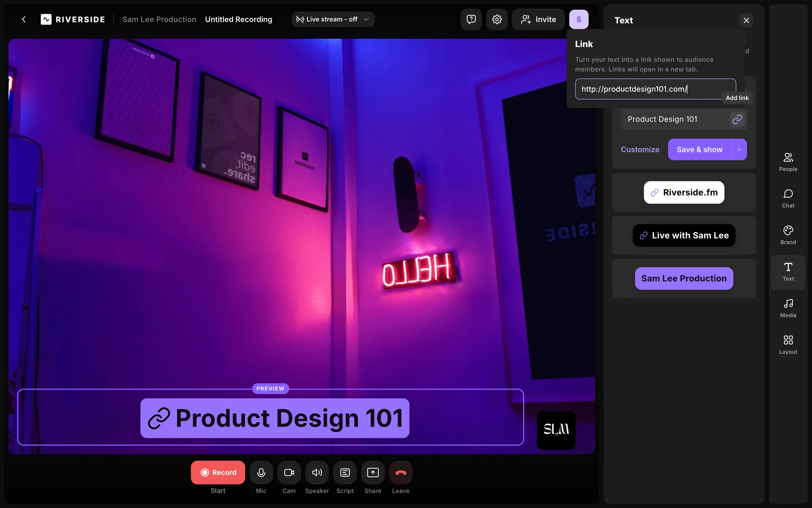Click the Customize link
This screenshot has width=812, height=508.
(640, 149)
